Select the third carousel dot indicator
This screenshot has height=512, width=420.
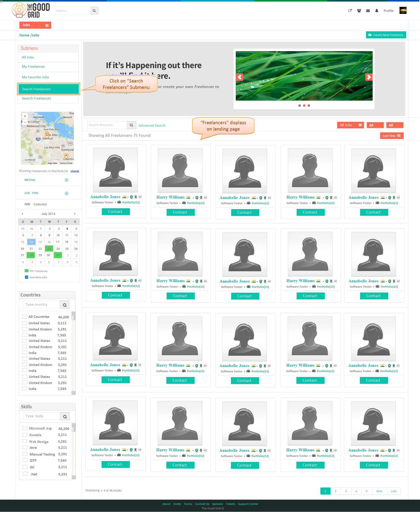[x=309, y=106]
